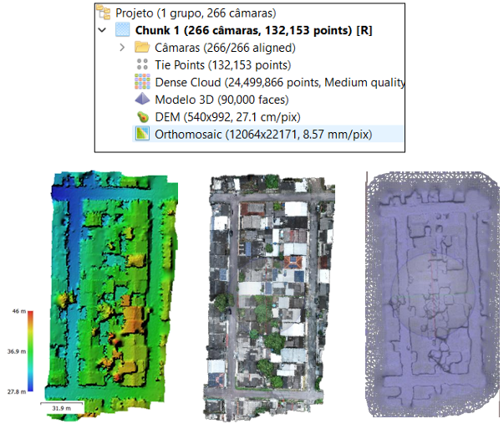Click the elevation color scale bar

[31, 351]
